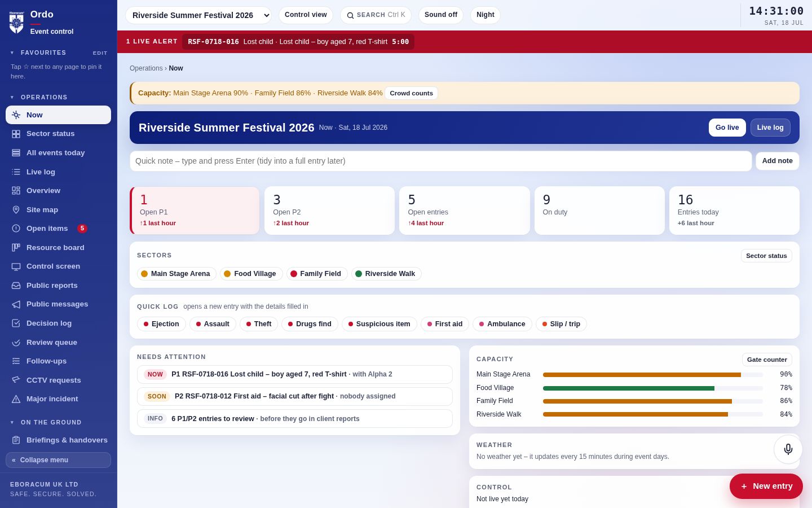Click the Review queue icon
Image resolution: width=812 pixels, height=508 pixels.
point(16,343)
